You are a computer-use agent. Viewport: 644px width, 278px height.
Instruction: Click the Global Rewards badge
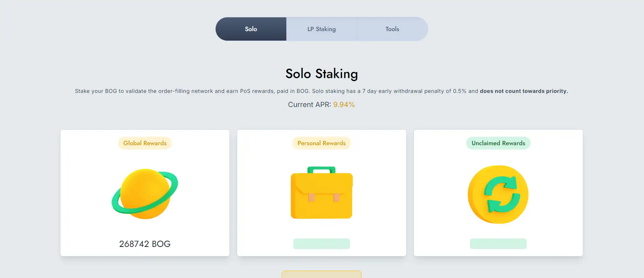[145, 143]
